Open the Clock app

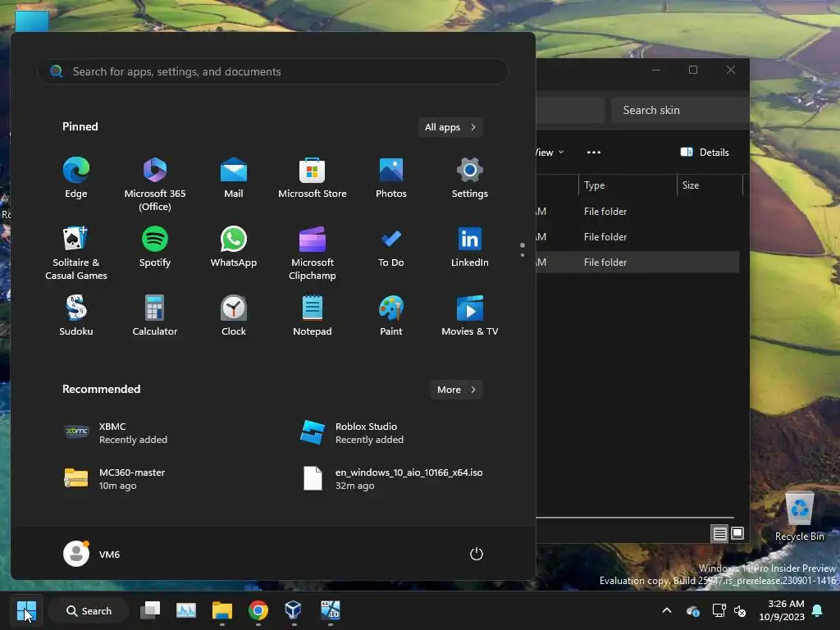click(x=234, y=316)
